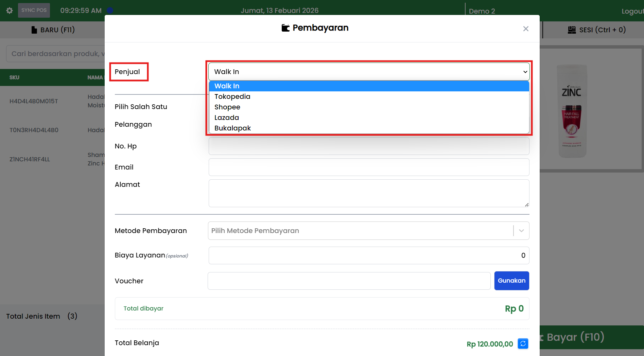Click the Alamat text area
This screenshot has height=356, width=644.
tap(369, 193)
